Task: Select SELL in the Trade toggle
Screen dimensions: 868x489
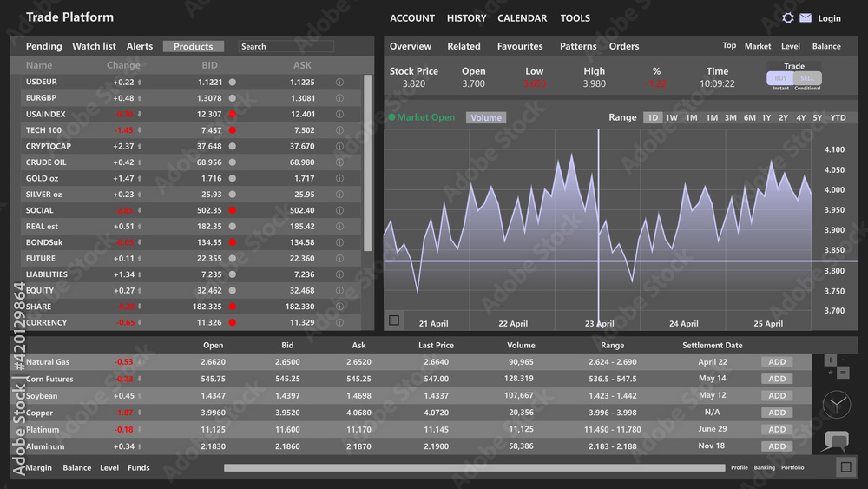Action: [807, 78]
